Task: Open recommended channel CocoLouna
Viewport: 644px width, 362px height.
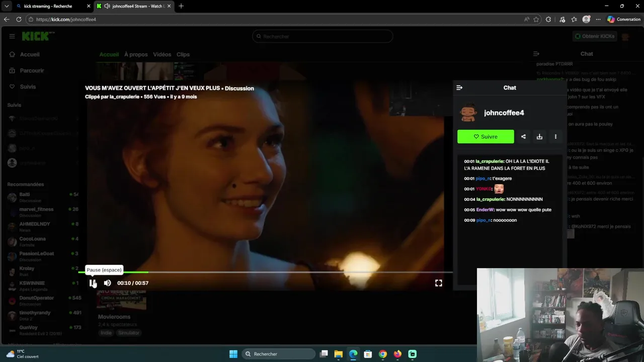Action: coord(43,241)
